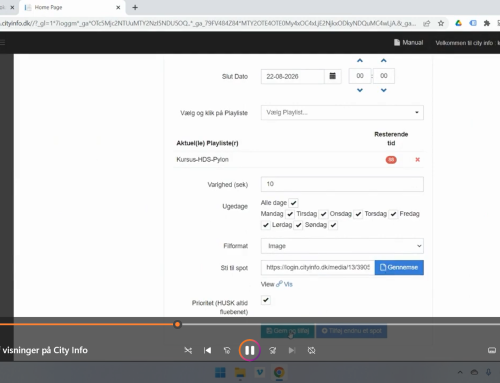Click Tilføj endnu et spot button
Screen dimensions: 500x383
click(352, 331)
